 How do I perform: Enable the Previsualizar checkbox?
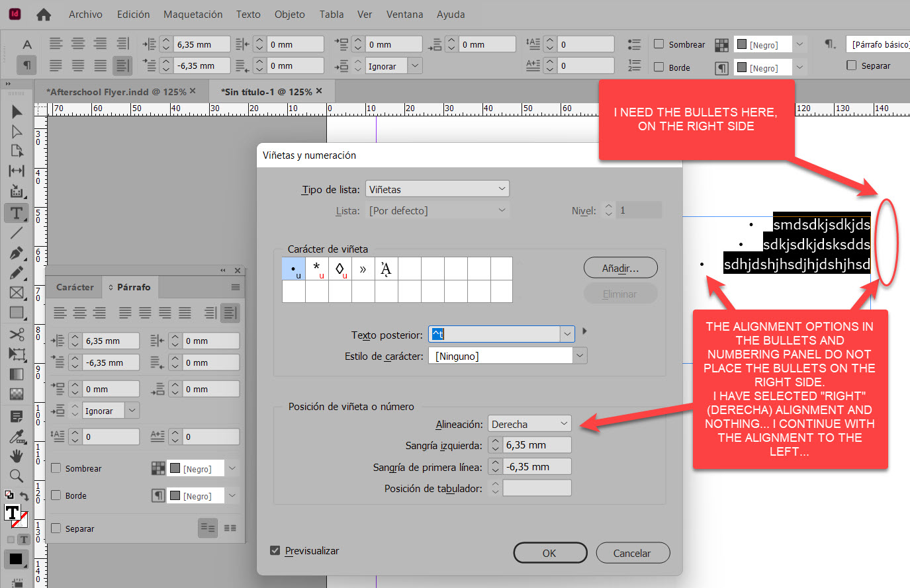(x=273, y=550)
